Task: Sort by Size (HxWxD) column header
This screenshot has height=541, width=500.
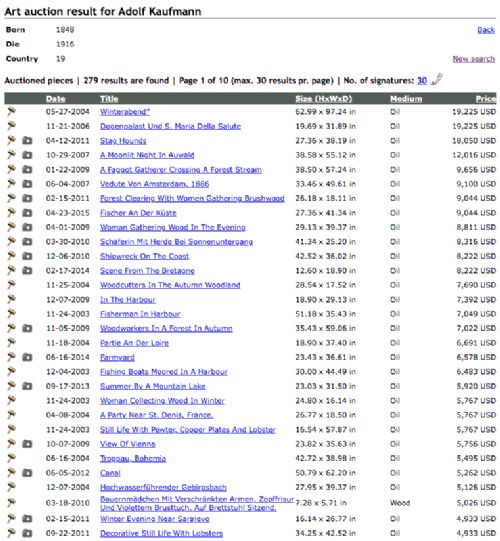Action: coord(323,99)
